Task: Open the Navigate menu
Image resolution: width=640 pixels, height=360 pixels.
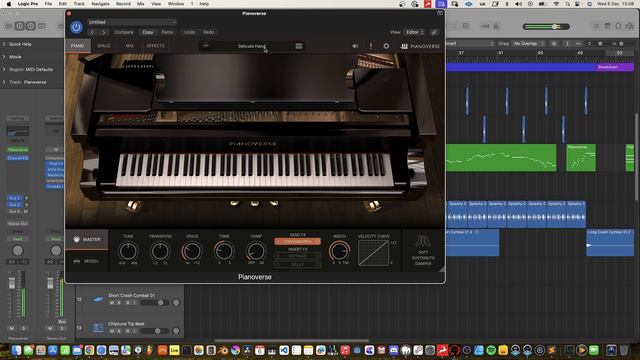Action: pos(100,4)
